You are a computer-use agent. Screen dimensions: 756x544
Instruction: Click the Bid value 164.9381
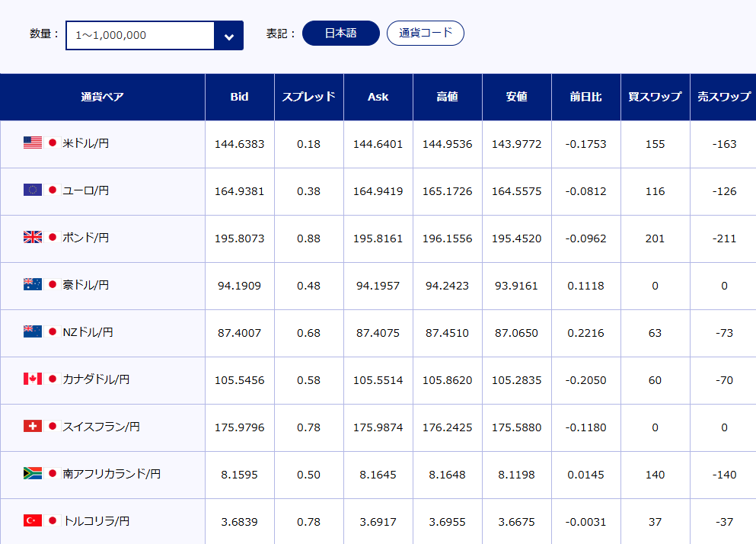(x=240, y=192)
